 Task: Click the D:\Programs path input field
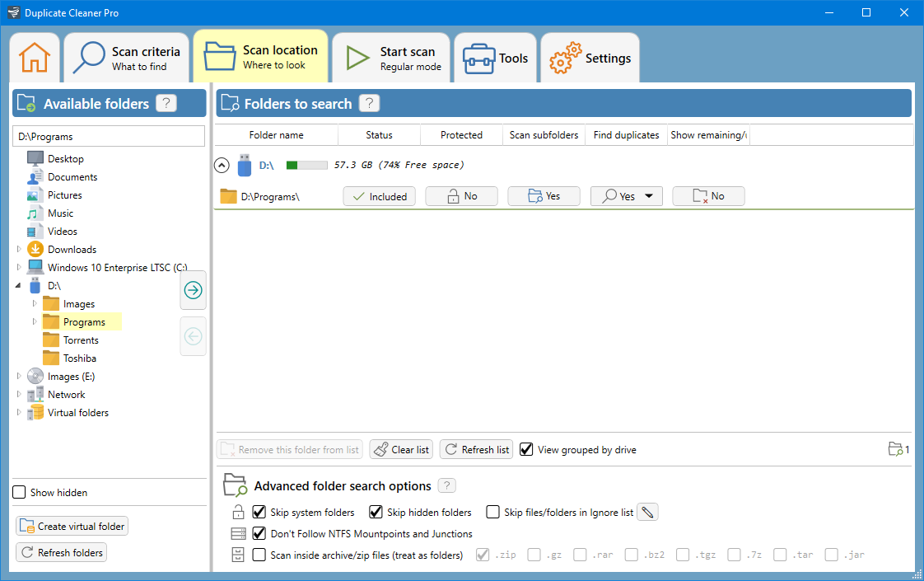[x=109, y=136]
